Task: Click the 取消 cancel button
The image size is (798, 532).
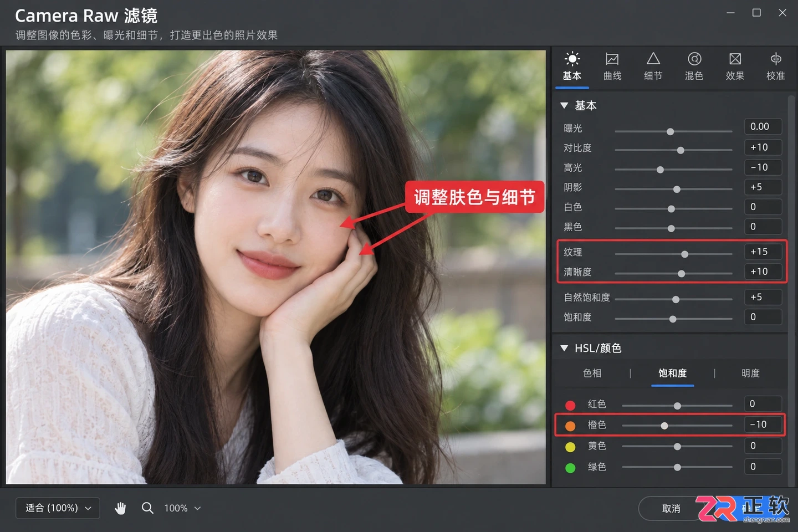Action: pos(671,508)
